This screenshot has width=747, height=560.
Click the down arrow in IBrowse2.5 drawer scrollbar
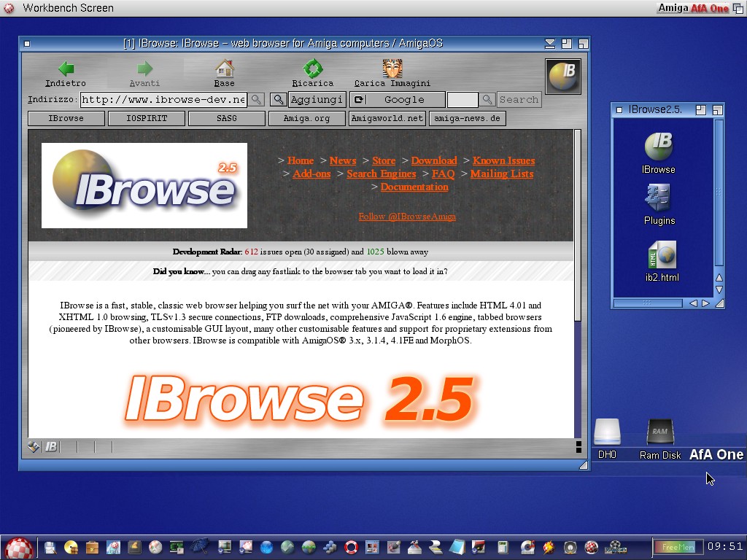click(719, 289)
